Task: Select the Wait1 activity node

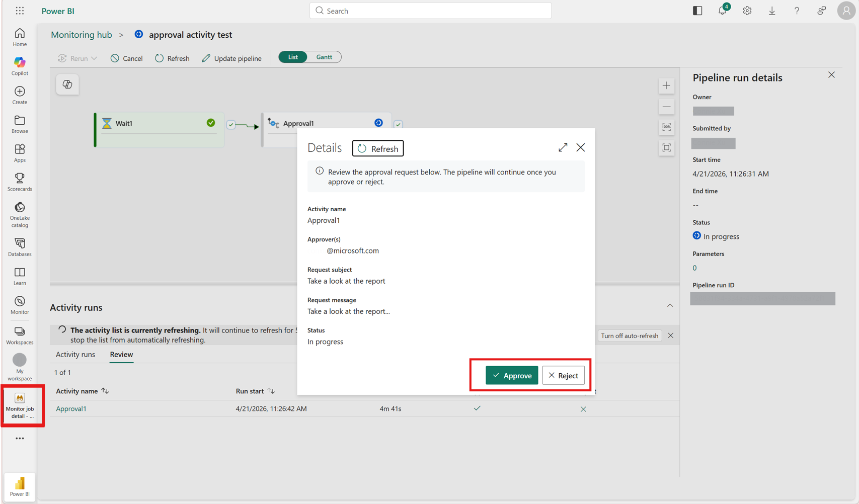Action: pos(159,130)
